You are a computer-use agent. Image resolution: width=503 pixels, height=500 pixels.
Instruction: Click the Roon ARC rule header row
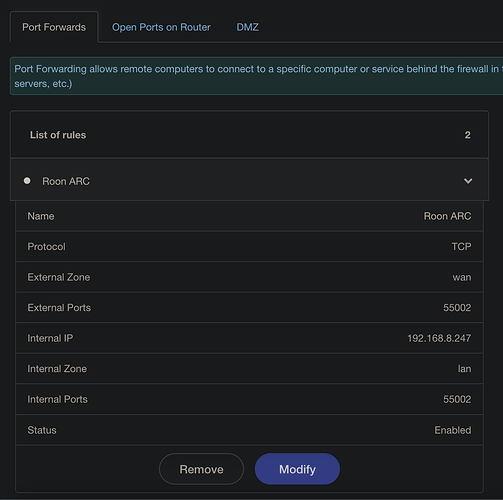click(x=249, y=180)
